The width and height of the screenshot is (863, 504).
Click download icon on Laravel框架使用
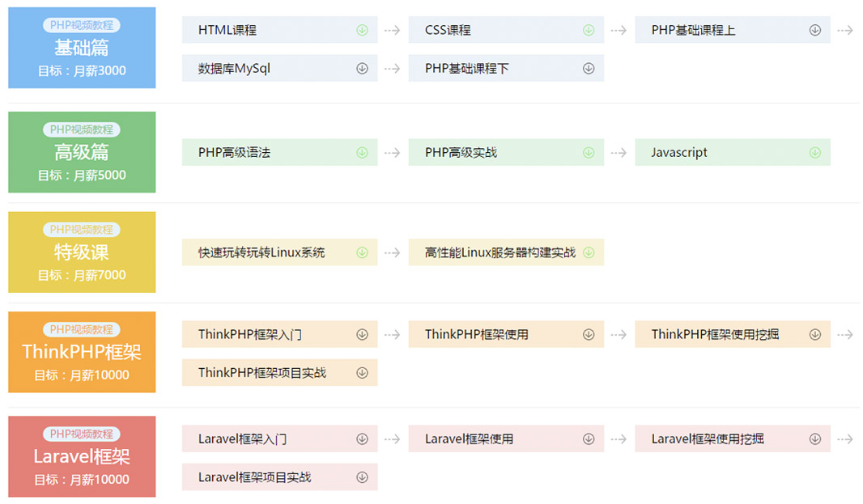tap(589, 438)
